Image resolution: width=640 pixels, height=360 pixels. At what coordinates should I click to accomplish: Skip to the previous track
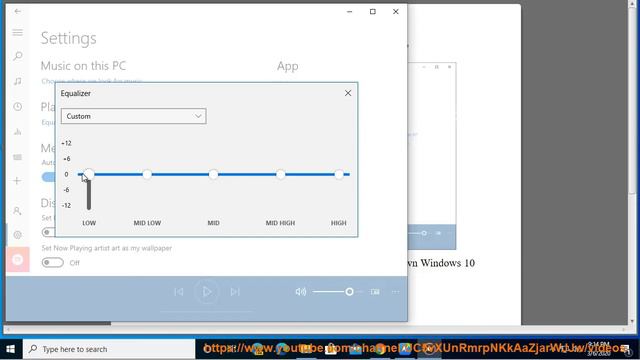[x=179, y=292]
